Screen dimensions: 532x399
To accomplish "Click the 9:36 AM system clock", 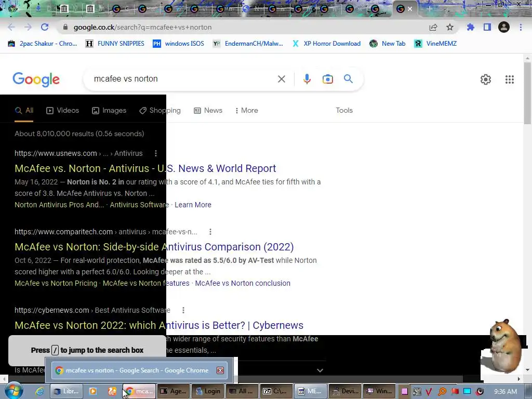I will pos(505,391).
